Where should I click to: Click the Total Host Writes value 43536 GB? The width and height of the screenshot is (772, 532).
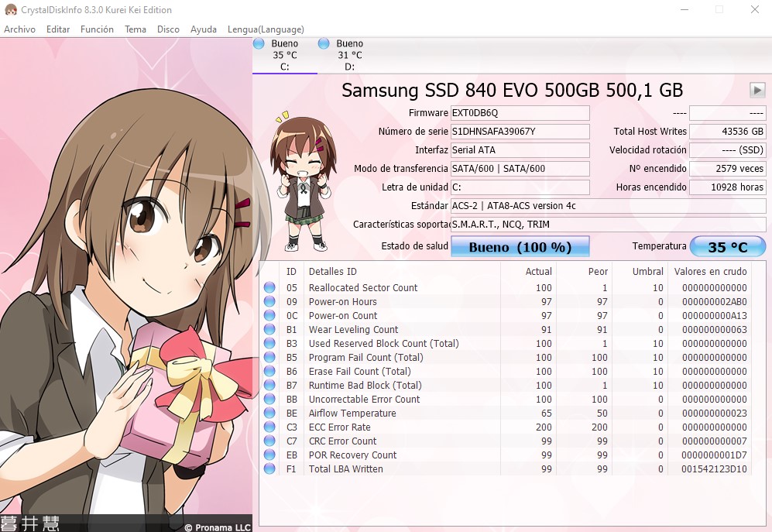pyautogui.click(x=727, y=132)
